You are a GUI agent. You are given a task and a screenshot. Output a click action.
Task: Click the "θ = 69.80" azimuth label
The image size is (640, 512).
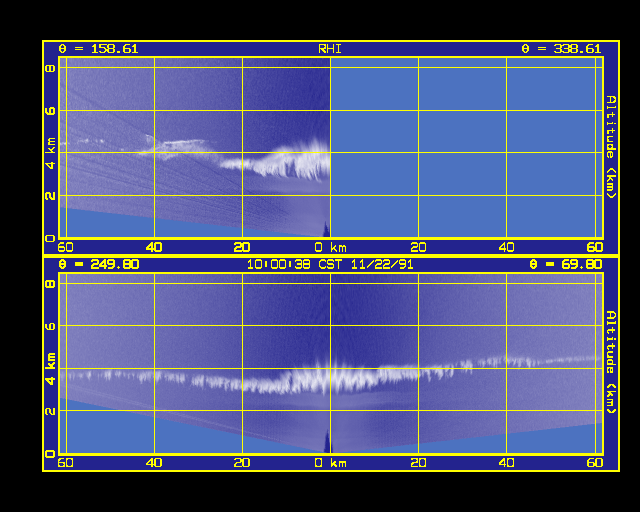565,264
